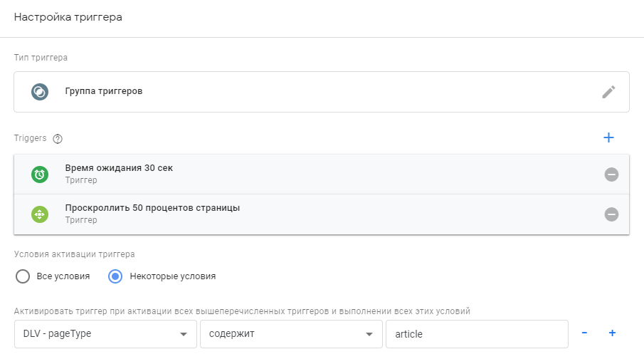
Task: Remove the 'Проскроллить 50 процентов страницы' trigger
Action: click(x=611, y=214)
